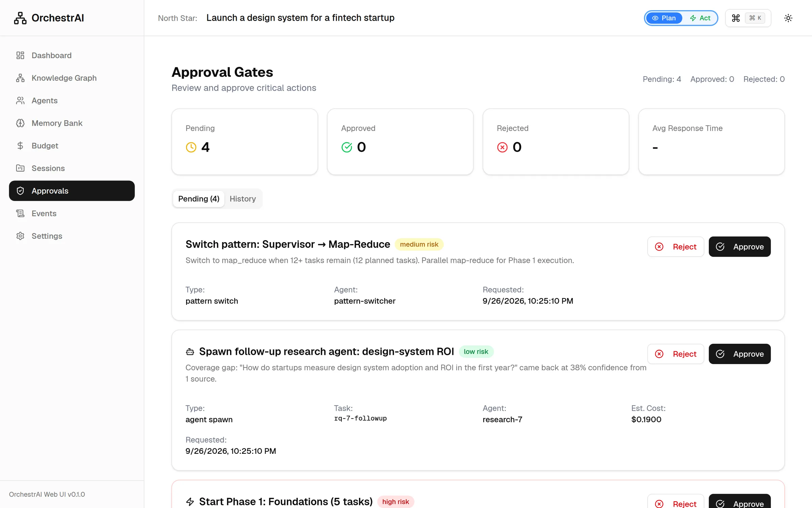
Task: Click the research-7 agent name
Action: pos(502,419)
